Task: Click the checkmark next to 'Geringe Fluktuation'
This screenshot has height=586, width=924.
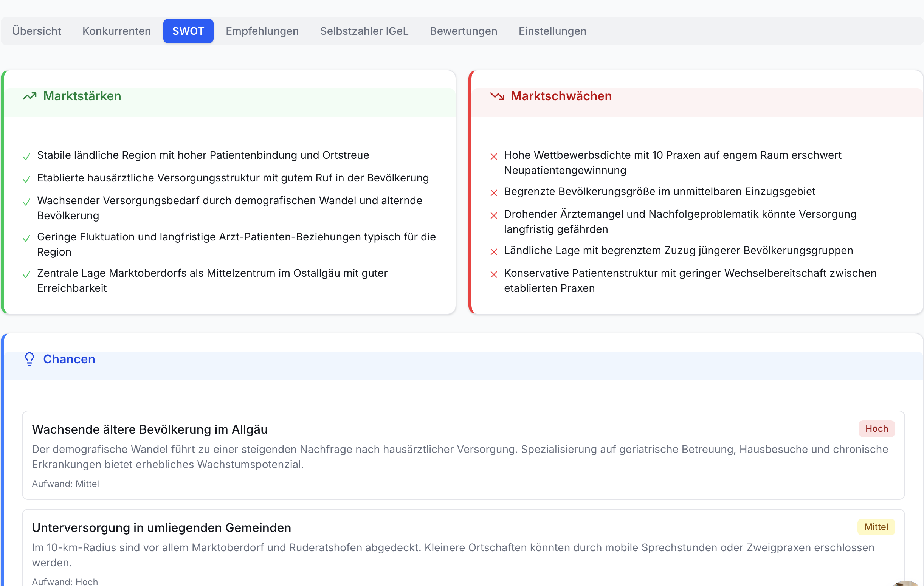Action: (26, 238)
